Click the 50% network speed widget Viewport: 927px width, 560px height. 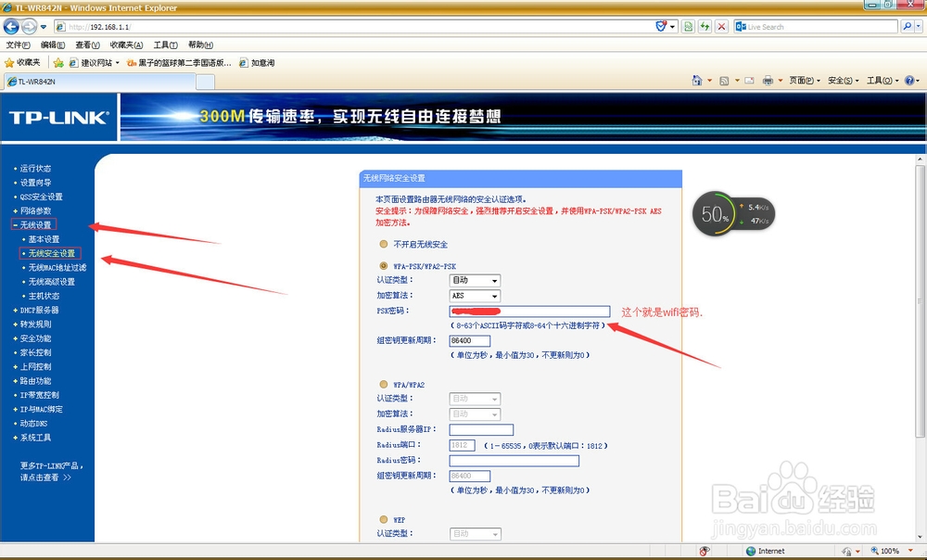coord(733,213)
